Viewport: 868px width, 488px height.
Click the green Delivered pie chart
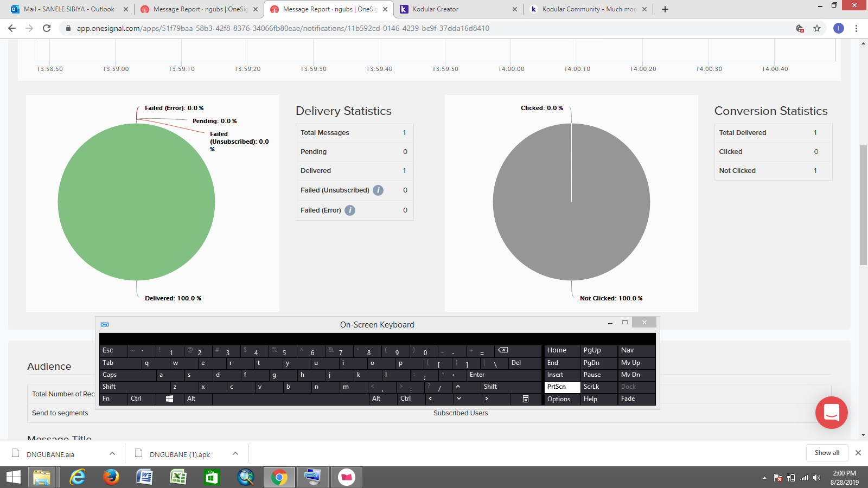click(137, 202)
